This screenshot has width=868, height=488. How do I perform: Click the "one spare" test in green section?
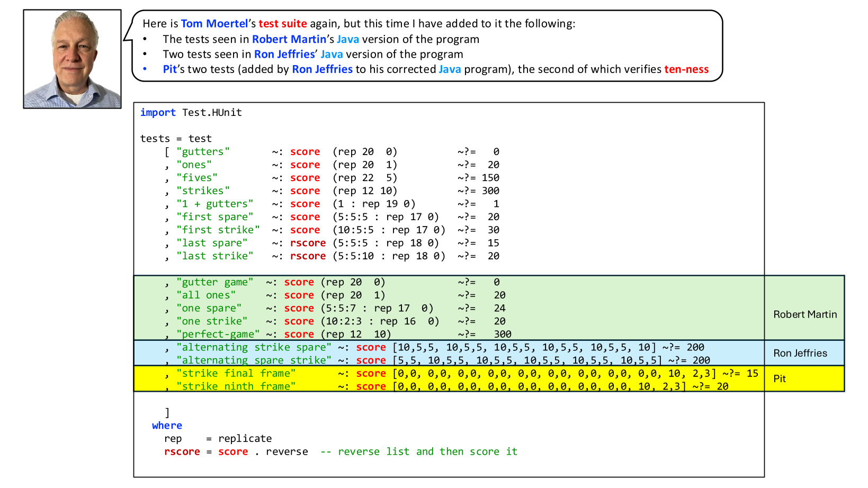coord(209,308)
